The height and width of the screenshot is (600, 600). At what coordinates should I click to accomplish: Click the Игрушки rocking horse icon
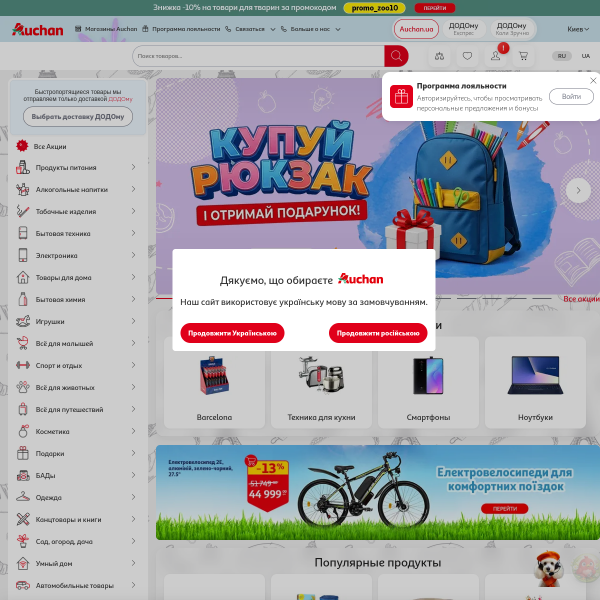(23, 321)
